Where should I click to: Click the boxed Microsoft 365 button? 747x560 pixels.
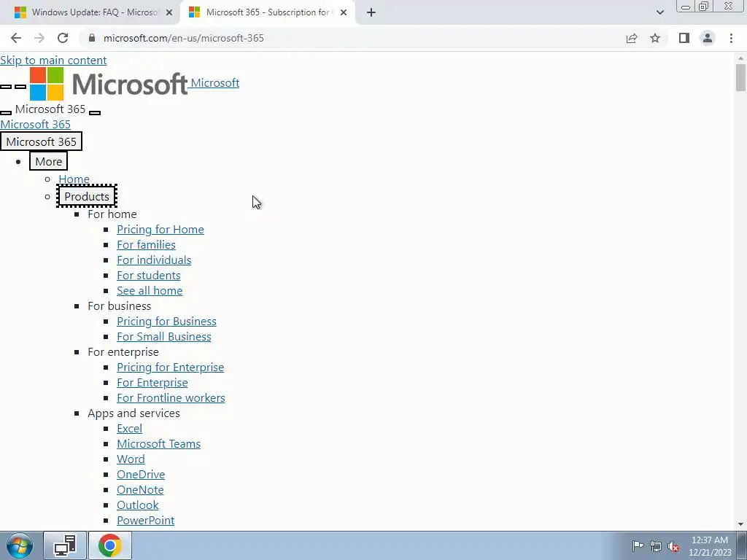click(x=41, y=141)
